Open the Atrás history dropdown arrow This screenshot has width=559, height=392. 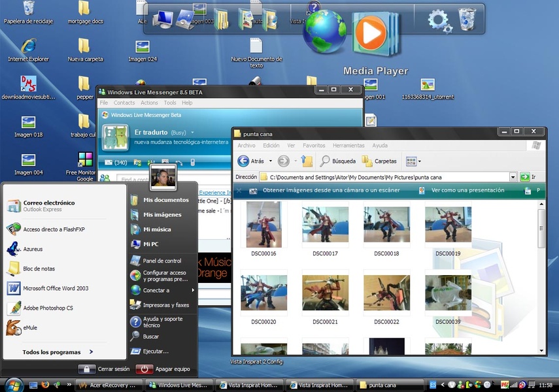click(x=270, y=161)
